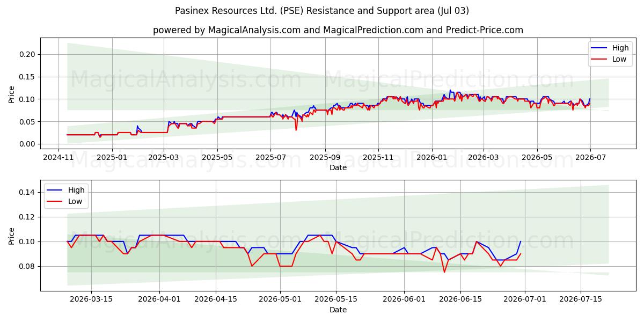Click the '2026-05' x-axis label on top chart
644x322 pixels.
click(x=537, y=157)
